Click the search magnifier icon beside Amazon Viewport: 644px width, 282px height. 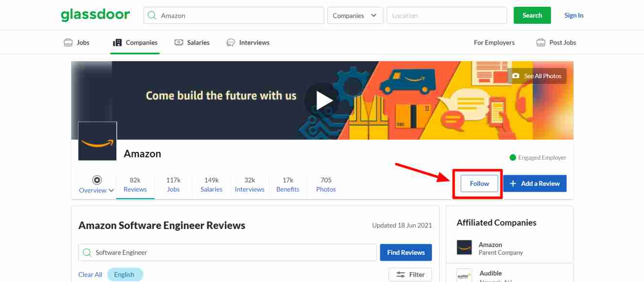click(152, 16)
